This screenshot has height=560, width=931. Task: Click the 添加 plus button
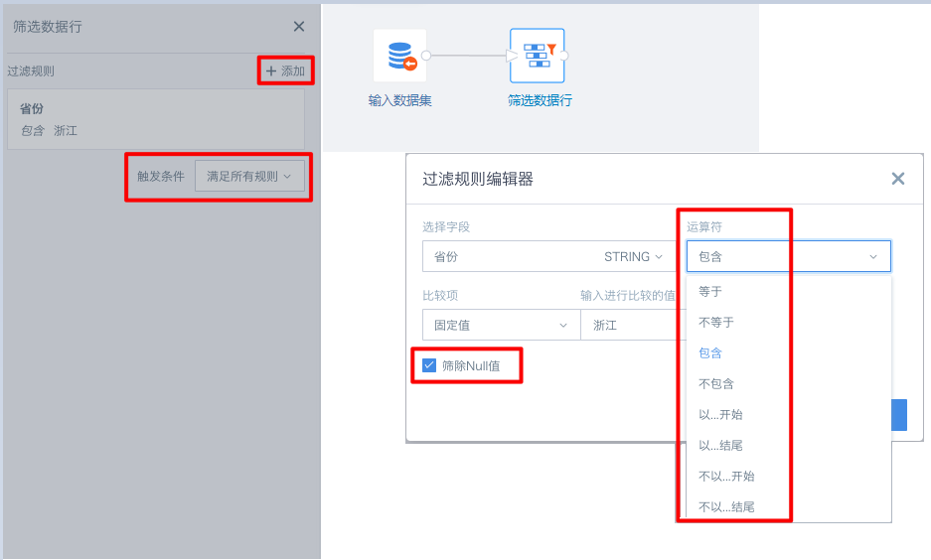pos(286,71)
